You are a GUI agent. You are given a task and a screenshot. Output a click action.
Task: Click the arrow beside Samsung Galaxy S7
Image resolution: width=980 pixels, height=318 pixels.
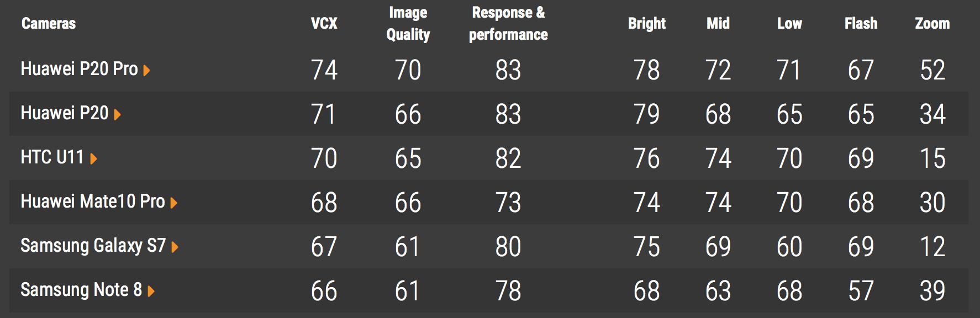coord(175,247)
